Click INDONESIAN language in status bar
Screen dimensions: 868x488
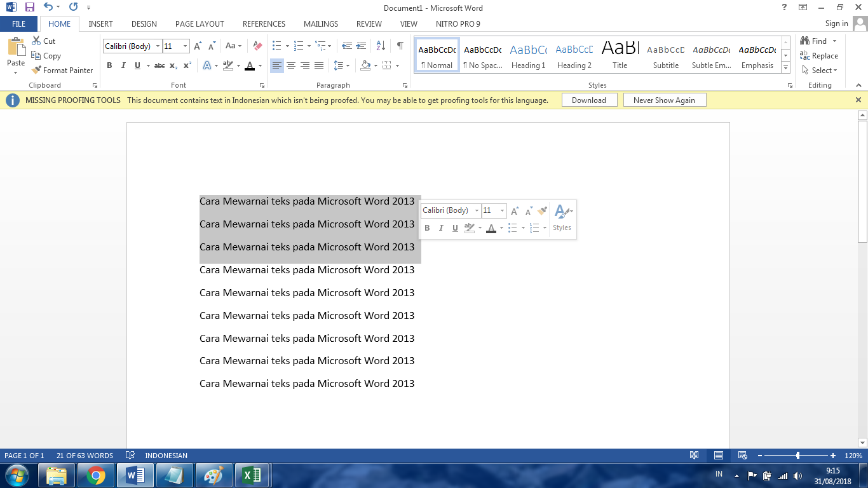pos(166,456)
